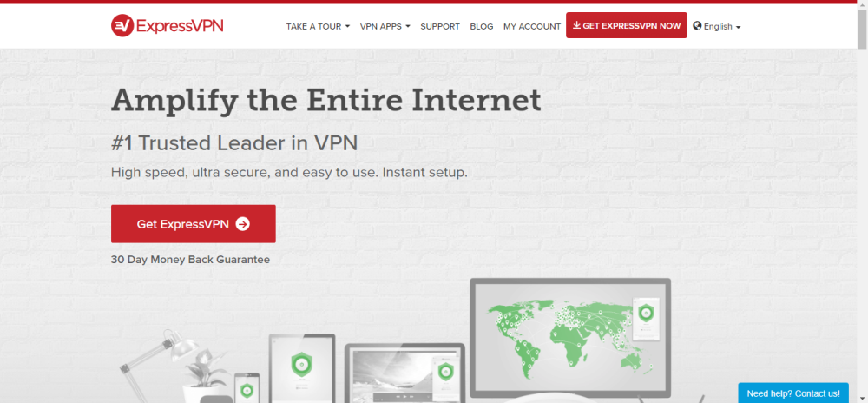The image size is (868, 403).
Task: Click the large red Get ExpressVPN button
Action: 194,223
